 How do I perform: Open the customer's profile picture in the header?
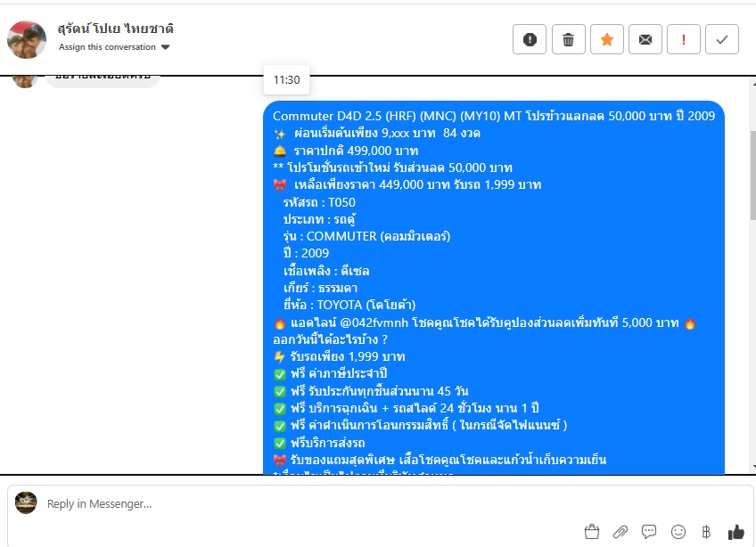click(x=27, y=39)
